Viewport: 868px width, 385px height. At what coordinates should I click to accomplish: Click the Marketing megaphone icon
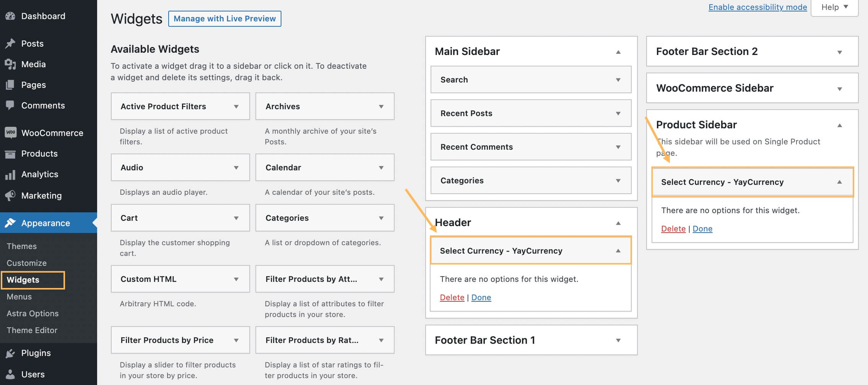[10, 196]
